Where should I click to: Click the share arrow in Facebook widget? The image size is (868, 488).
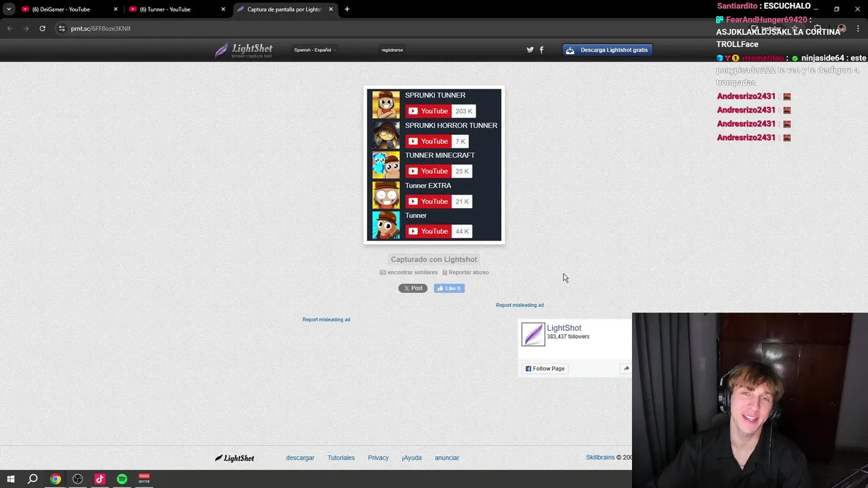point(626,369)
